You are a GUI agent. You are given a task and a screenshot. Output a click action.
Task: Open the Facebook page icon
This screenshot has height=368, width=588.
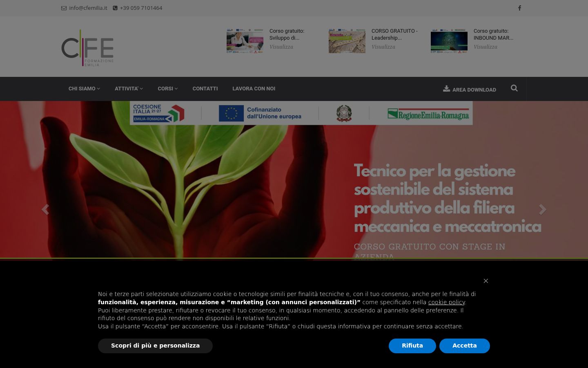coord(519,8)
